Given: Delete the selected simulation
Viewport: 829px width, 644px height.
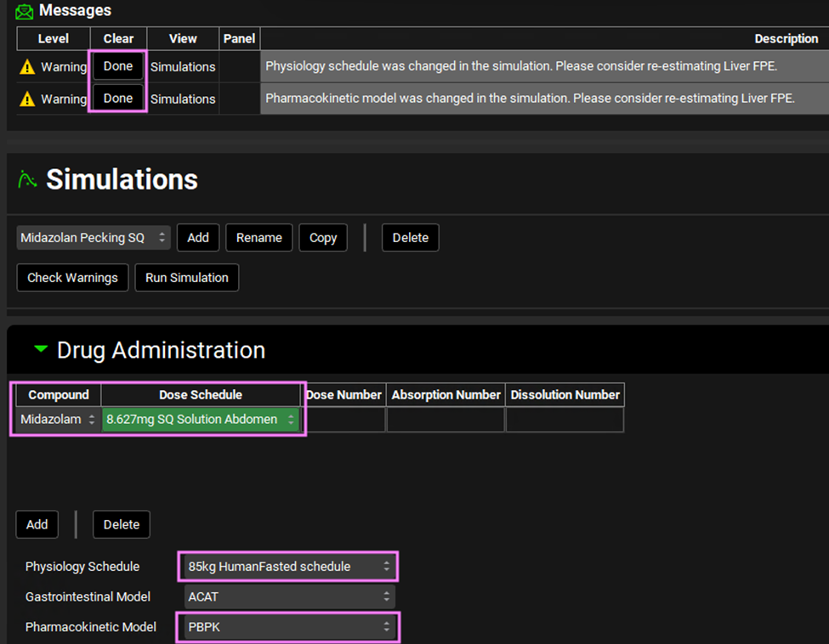Looking at the screenshot, I should coord(410,238).
